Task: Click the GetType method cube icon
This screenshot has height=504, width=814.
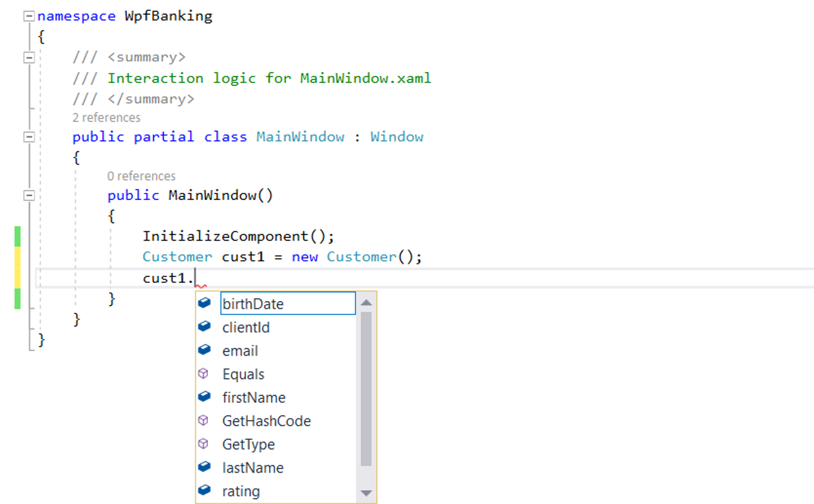Action: click(x=203, y=443)
